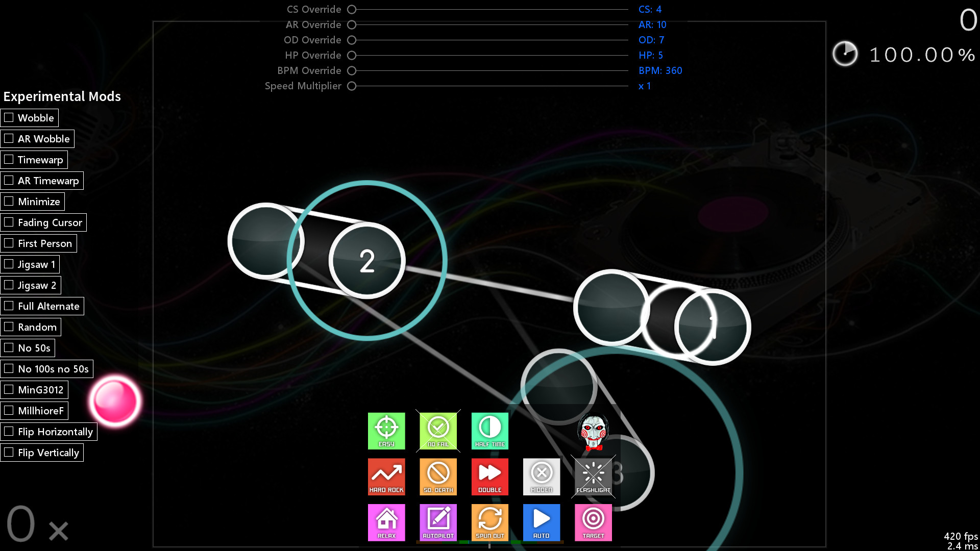This screenshot has width=980, height=551.
Task: Enable the Hard Rock mod
Action: click(386, 477)
